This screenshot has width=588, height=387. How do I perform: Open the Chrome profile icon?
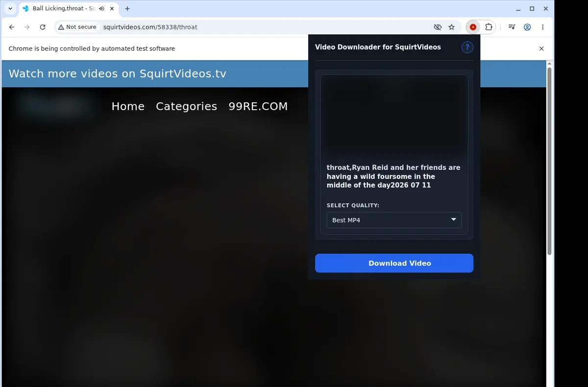coord(527,27)
